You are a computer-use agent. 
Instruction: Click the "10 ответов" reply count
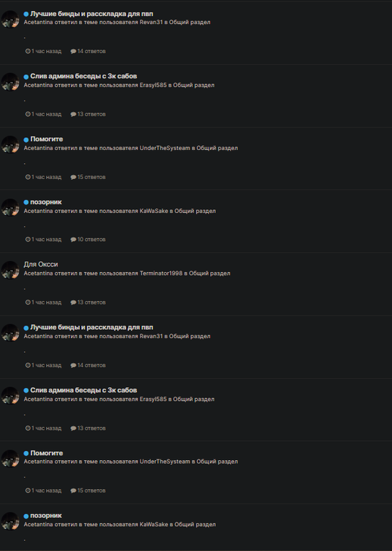point(92,239)
